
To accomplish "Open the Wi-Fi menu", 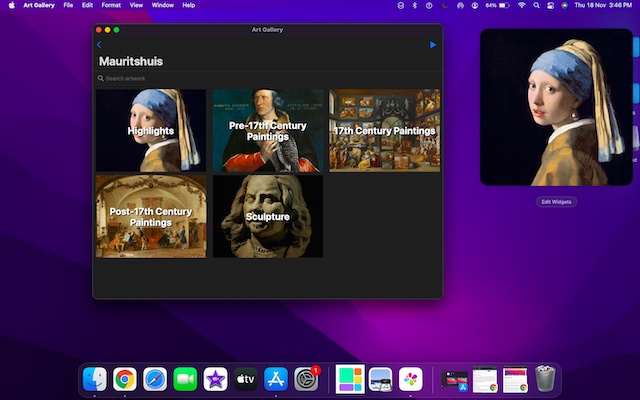I will [x=522, y=5].
